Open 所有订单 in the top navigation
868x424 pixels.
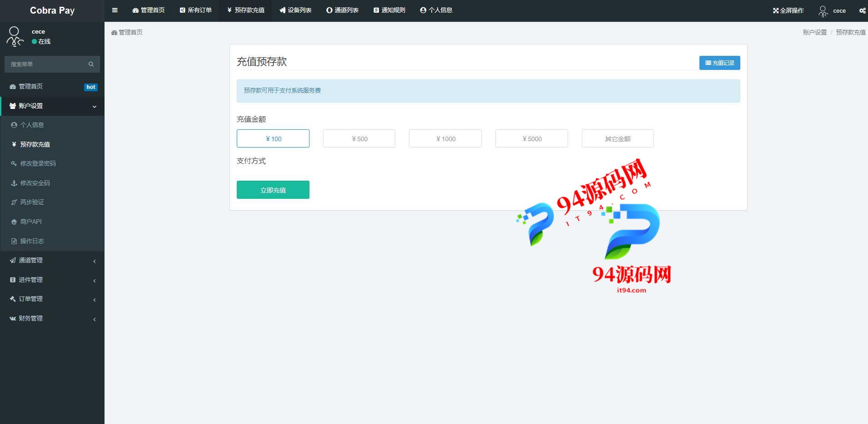(196, 10)
